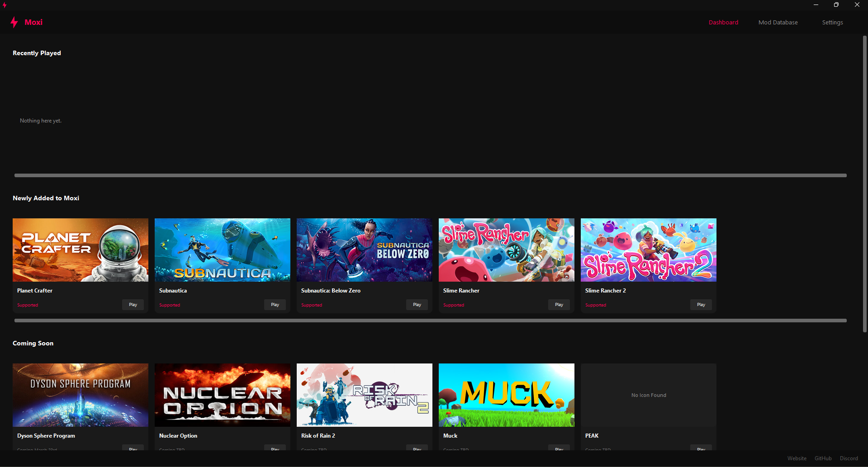
Task: Click the Moxi brand name text
Action: (x=33, y=22)
